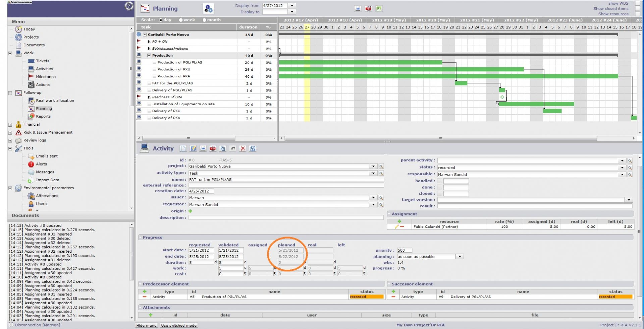Select the month scale radio button
The width and height of the screenshot is (644, 329).
204,20
